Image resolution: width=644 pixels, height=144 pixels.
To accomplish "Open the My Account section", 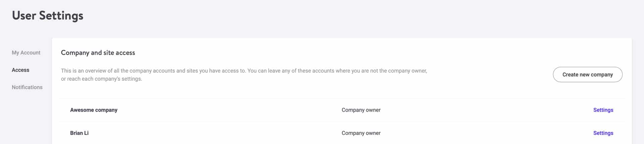I will pyautogui.click(x=26, y=53).
